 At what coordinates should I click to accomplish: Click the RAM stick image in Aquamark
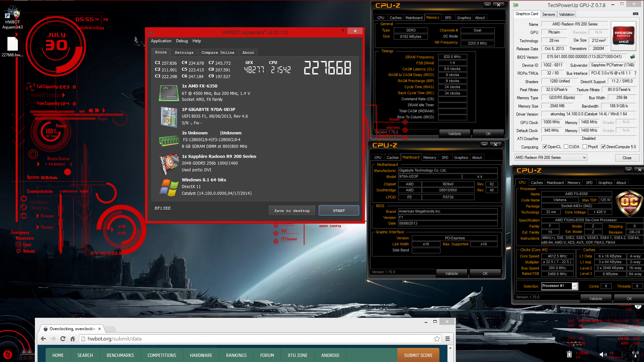point(169,140)
